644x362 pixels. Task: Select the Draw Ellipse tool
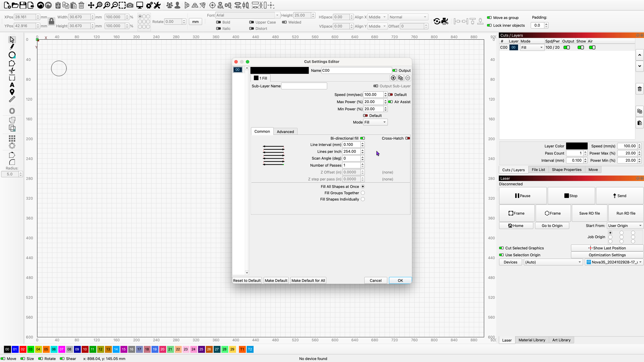[x=12, y=55]
